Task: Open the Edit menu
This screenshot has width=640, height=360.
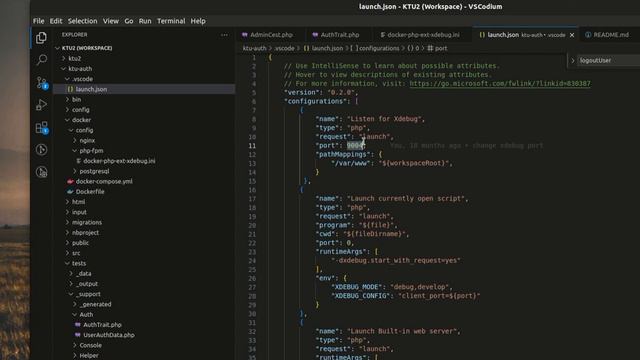Action: (56, 21)
